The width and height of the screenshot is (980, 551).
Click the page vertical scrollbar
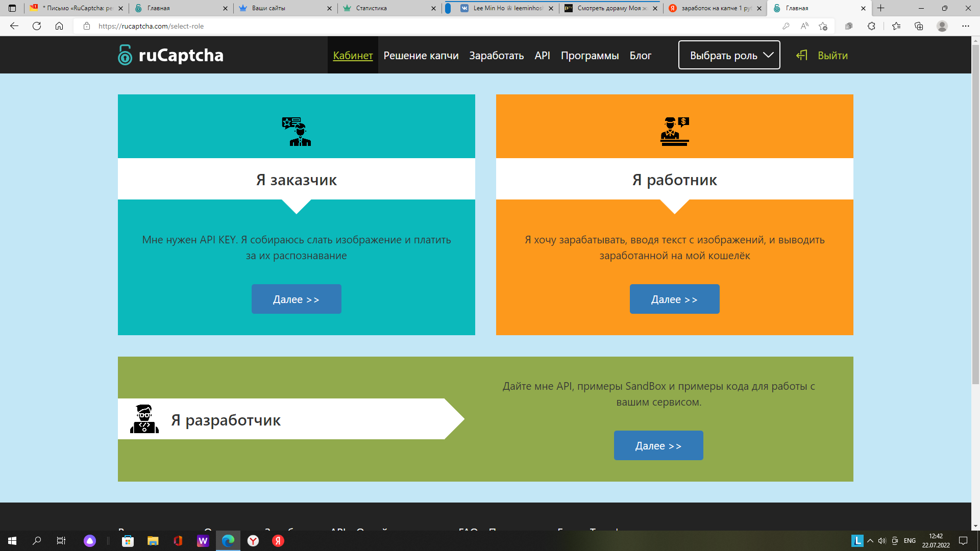[x=975, y=214]
